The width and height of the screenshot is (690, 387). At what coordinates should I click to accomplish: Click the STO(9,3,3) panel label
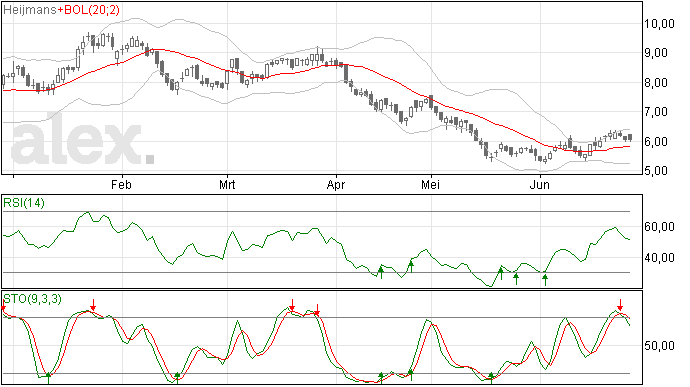pos(32,299)
